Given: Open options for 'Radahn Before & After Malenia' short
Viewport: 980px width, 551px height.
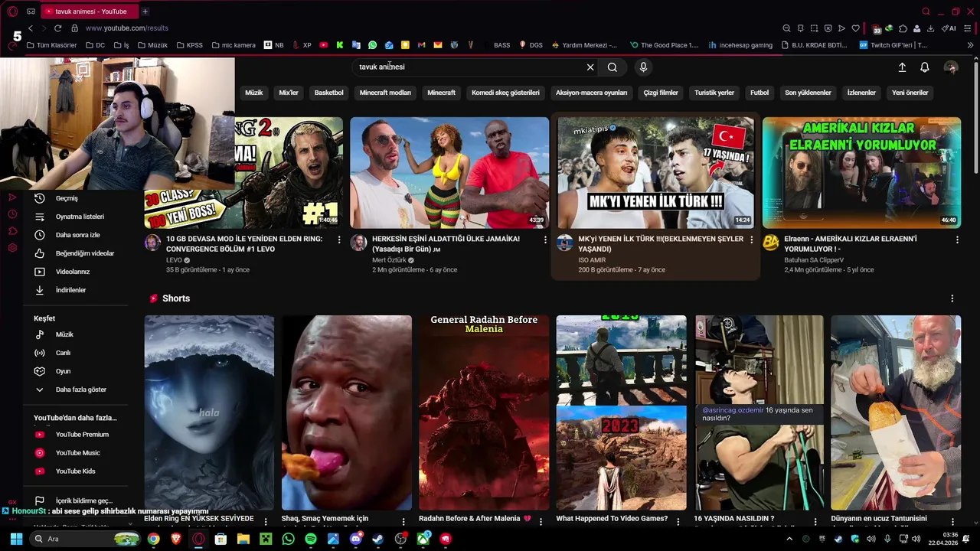Looking at the screenshot, I should 541,521.
